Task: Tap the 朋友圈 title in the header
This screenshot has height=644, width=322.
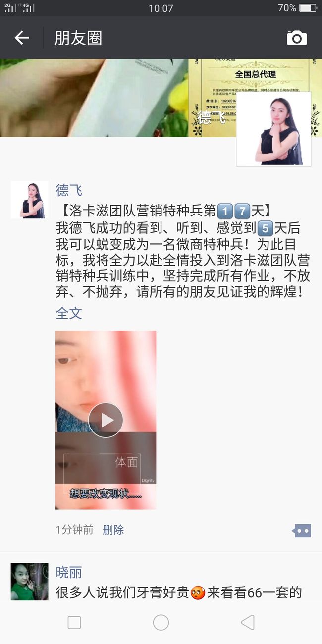Action: click(78, 38)
